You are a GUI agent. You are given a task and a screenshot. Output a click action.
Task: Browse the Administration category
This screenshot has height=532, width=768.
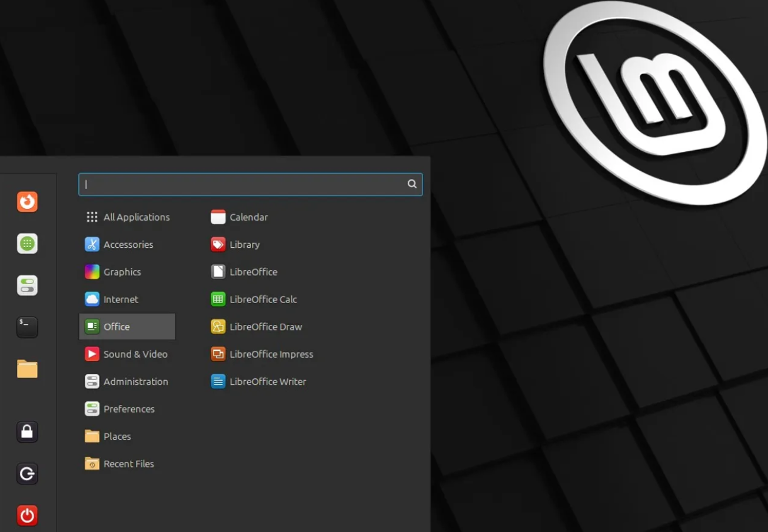tap(127, 381)
